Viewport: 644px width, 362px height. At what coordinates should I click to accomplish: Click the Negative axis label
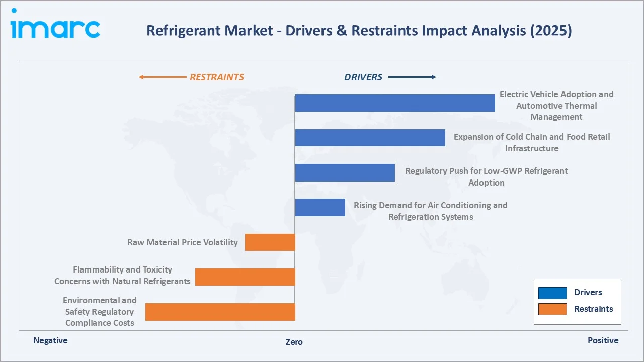coord(50,341)
